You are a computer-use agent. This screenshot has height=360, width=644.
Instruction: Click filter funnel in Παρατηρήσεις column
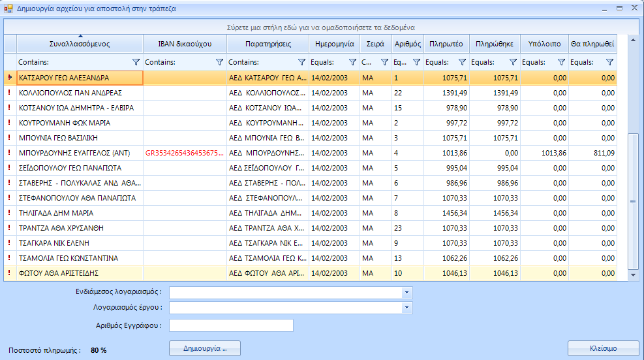coord(301,62)
